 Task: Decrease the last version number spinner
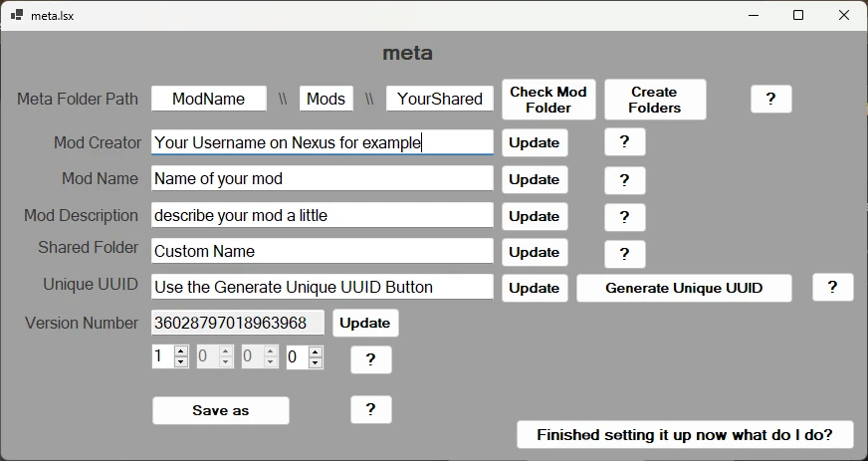(315, 362)
